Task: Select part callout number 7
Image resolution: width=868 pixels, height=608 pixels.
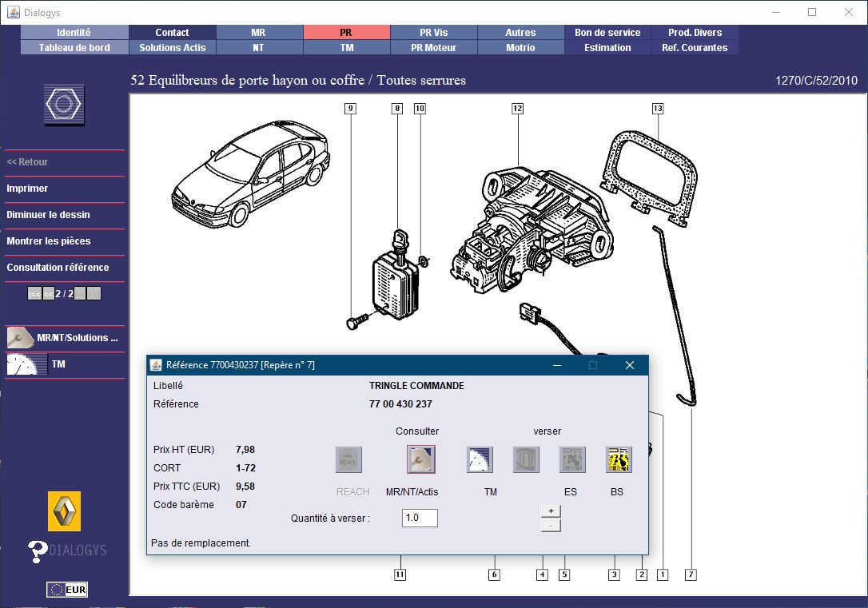Action: [691, 574]
